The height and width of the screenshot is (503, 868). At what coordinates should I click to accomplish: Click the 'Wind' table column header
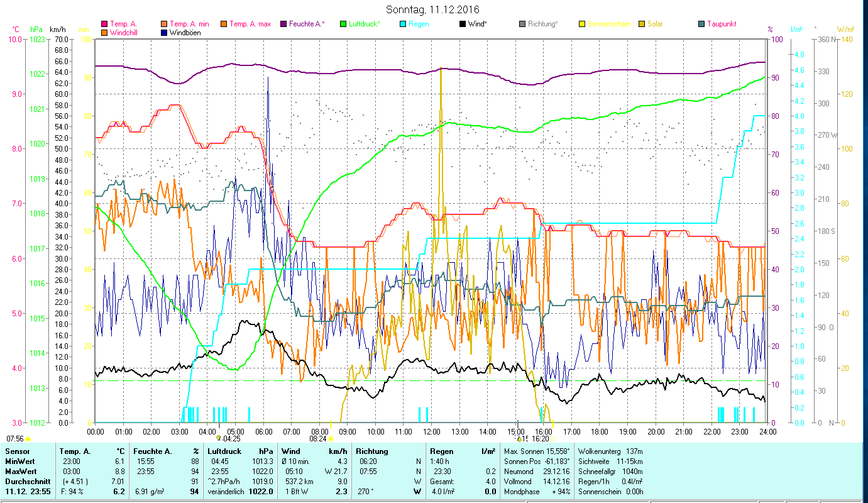tap(290, 451)
